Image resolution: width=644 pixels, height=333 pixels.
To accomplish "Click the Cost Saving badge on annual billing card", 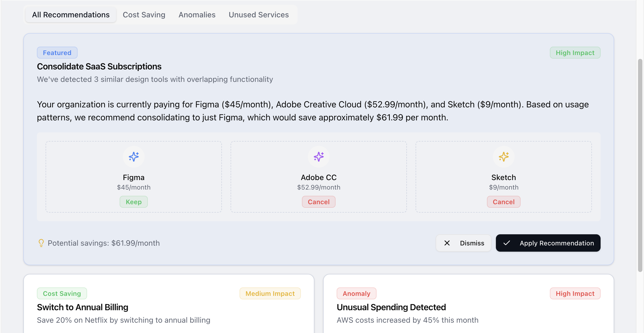I will (x=62, y=293).
